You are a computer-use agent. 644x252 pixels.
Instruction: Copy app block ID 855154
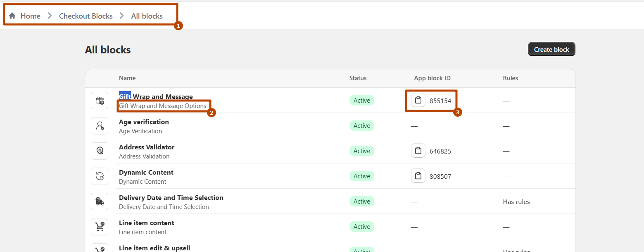pyautogui.click(x=418, y=101)
